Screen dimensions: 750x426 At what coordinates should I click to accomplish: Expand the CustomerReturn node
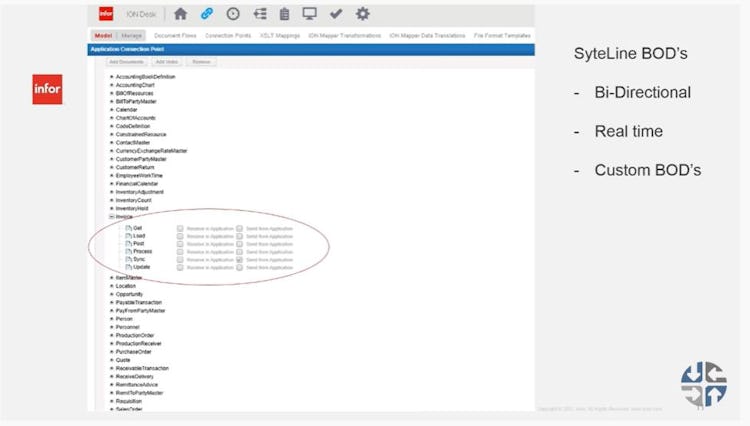click(111, 167)
